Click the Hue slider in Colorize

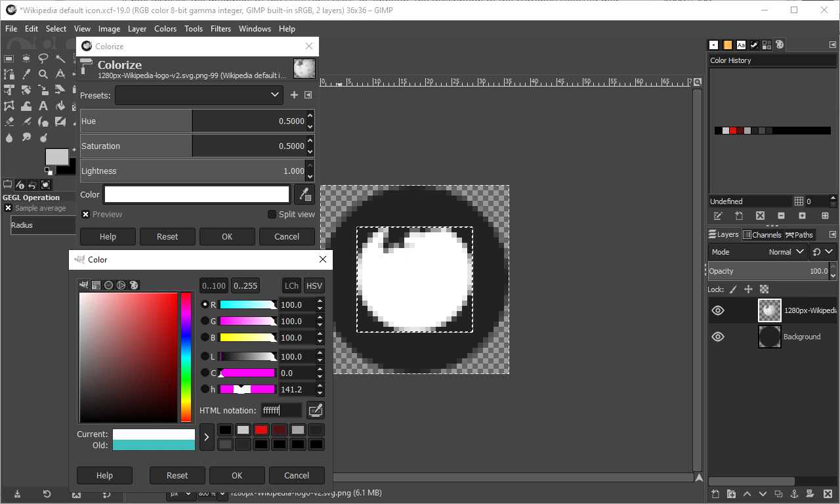(192, 121)
